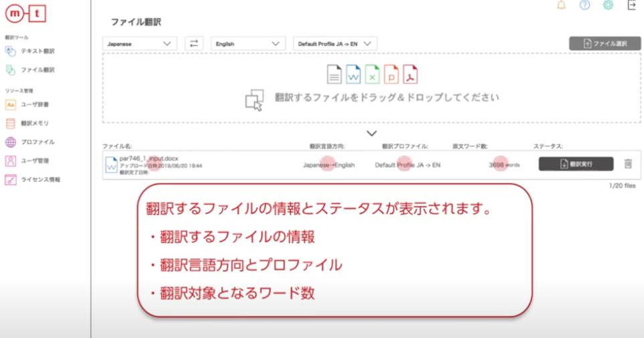Click the file drag-and-drop upload area text
Image resolution: width=644 pixels, height=338 pixels.
pos(387,98)
